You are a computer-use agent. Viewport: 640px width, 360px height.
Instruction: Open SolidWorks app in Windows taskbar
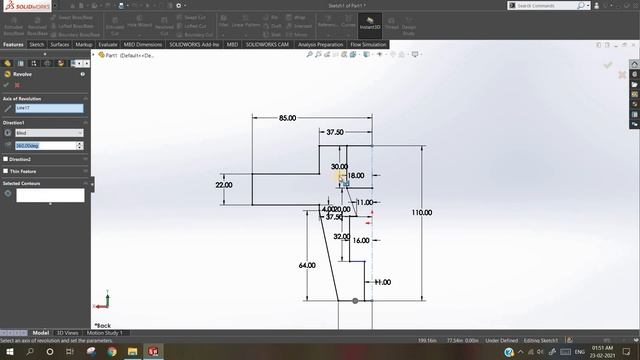click(153, 351)
